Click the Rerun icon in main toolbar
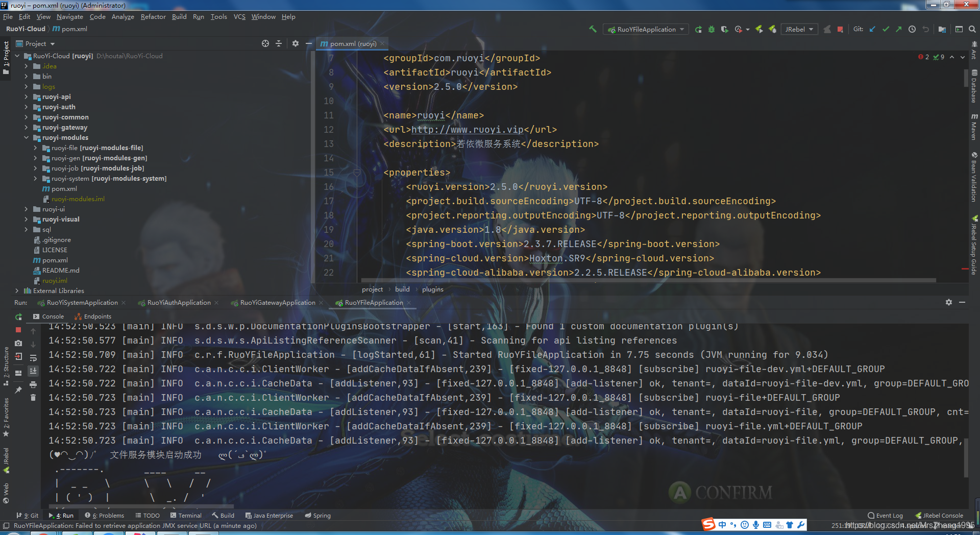980x535 pixels. 698,29
